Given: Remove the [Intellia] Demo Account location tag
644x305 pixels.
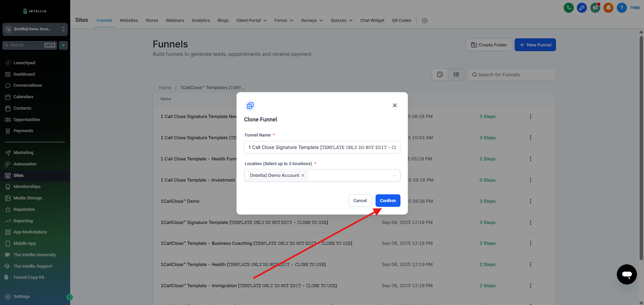Looking at the screenshot, I should tap(303, 176).
